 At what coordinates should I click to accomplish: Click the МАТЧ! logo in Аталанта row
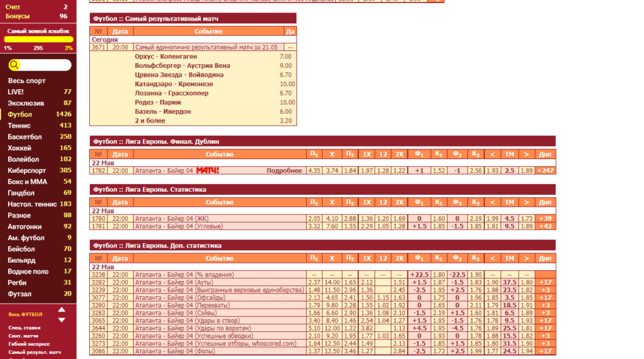(x=208, y=170)
